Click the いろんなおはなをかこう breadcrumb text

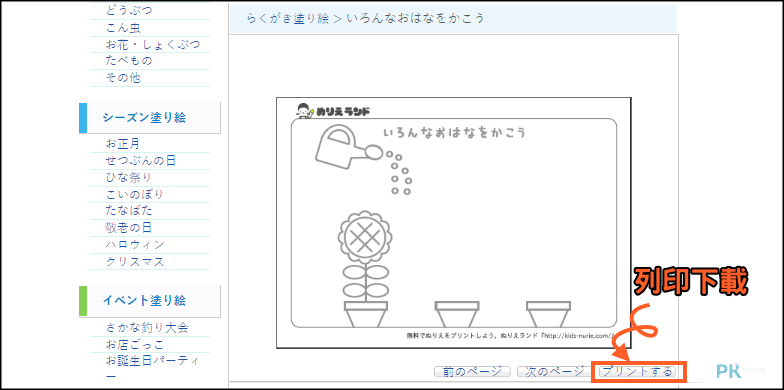click(416, 18)
